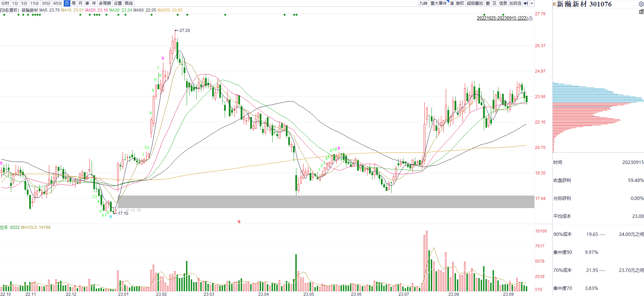Open the dropdown arrow beside 加自选
This screenshot has width=644, height=296.
pyautogui.click(x=532, y=3)
